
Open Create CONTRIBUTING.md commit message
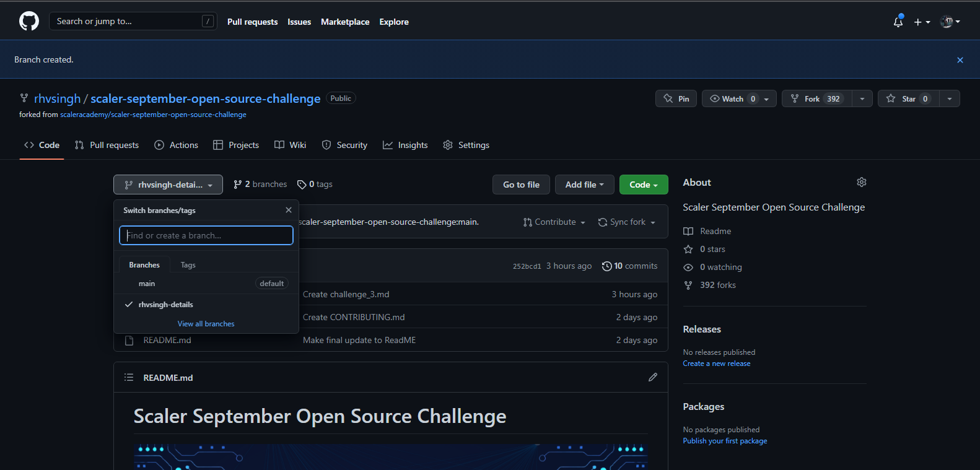pyautogui.click(x=354, y=317)
